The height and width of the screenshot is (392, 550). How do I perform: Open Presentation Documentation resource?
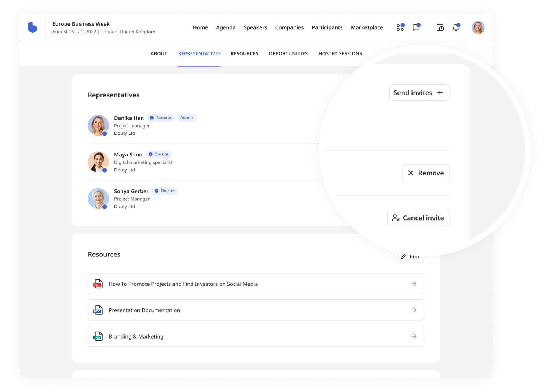tap(256, 310)
